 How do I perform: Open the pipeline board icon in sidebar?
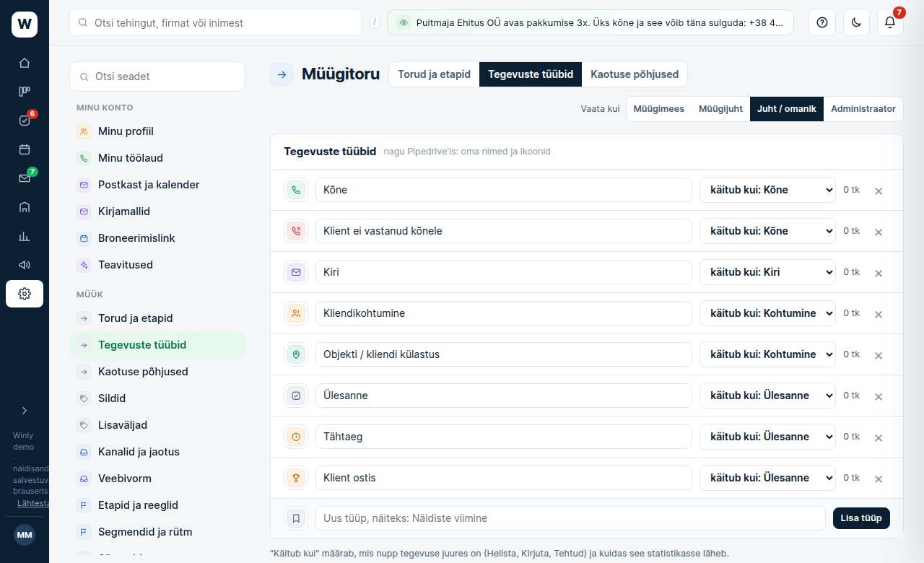tap(25, 92)
